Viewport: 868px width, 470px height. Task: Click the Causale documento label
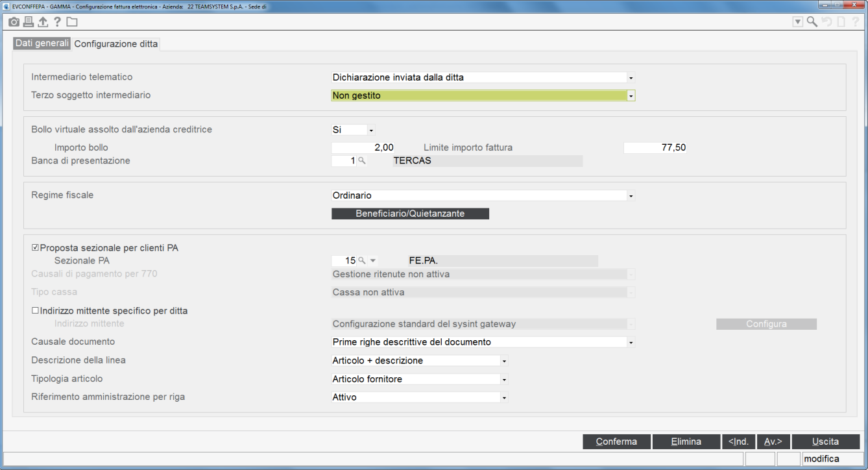[73, 341]
